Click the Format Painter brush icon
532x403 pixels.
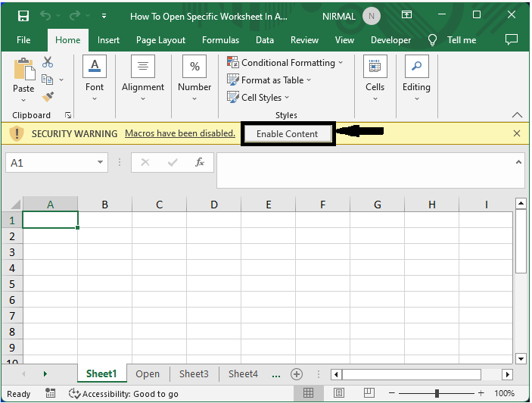(48, 96)
